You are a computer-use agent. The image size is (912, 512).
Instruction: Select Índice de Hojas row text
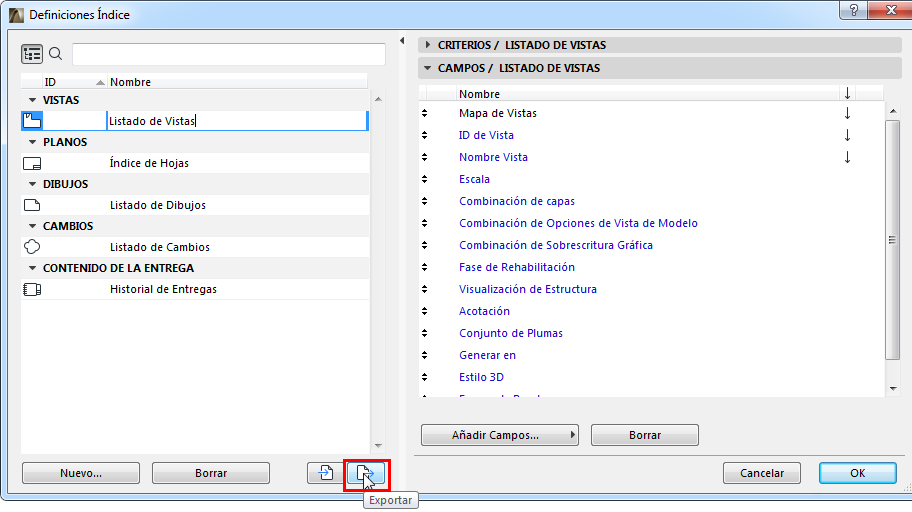149,163
